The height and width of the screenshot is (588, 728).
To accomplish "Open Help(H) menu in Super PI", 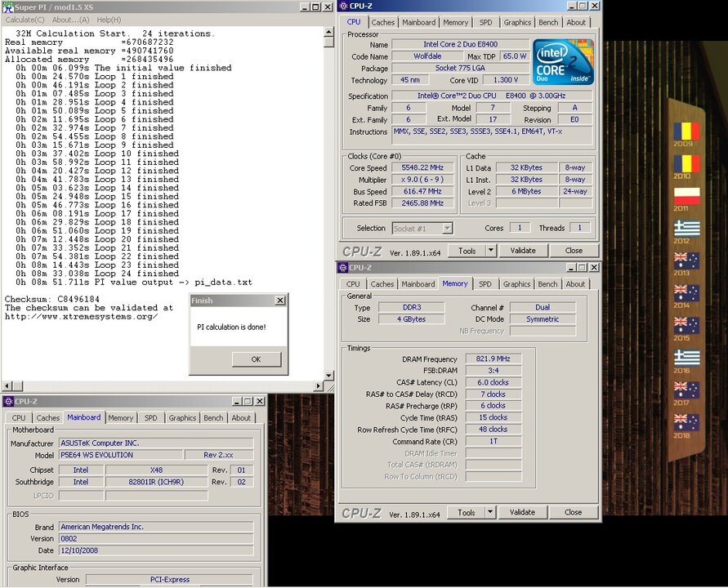I will [x=109, y=20].
